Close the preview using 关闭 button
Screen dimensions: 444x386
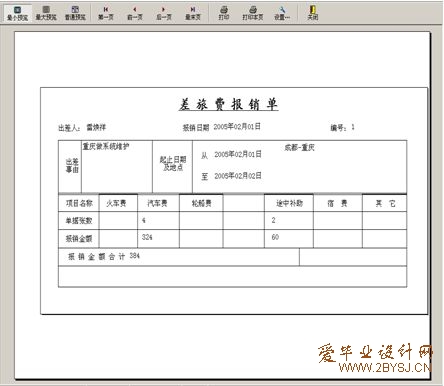(313, 13)
